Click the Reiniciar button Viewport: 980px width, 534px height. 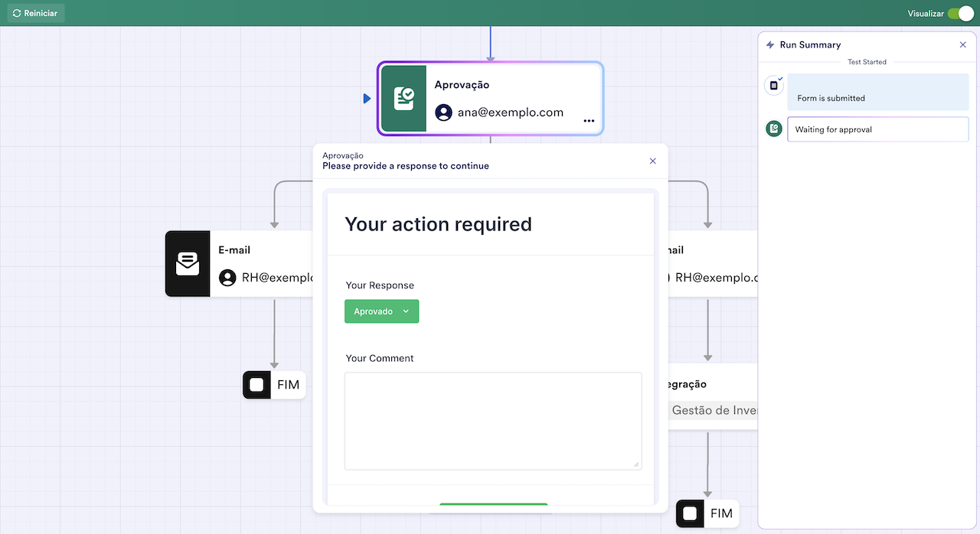[36, 13]
